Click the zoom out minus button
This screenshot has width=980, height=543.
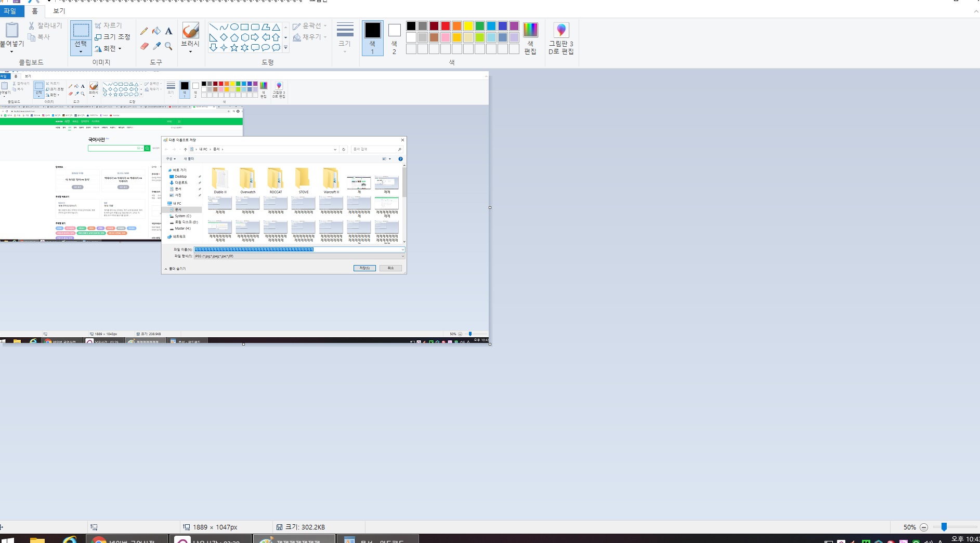[924, 527]
